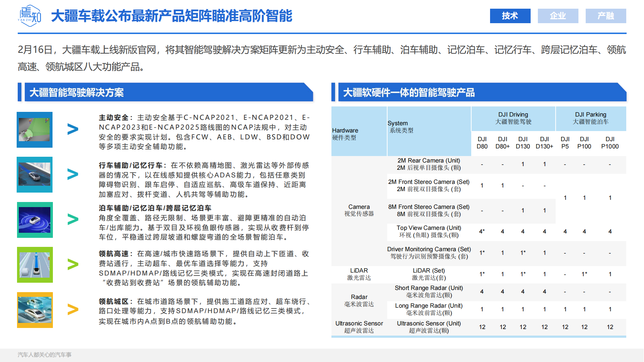The image size is (644, 362).
Task: Click the 4* value in Top View Camera row
Action: pyautogui.click(x=482, y=231)
